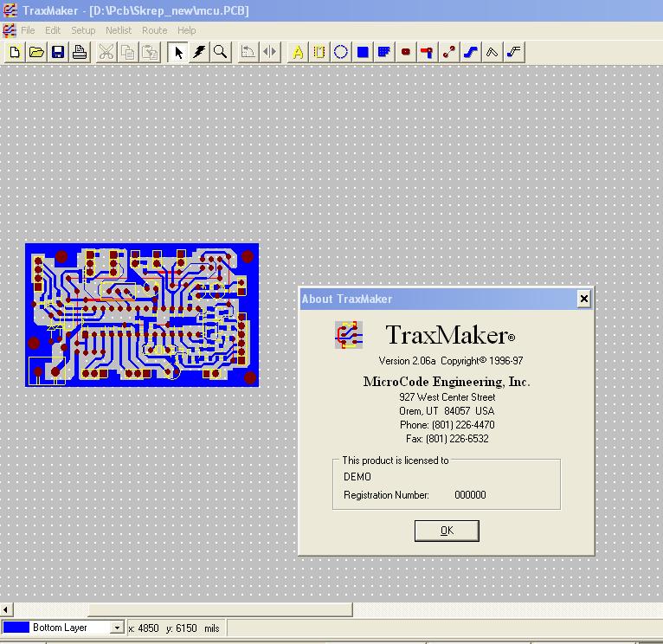The image size is (663, 644).
Task: Open the Netlist menu
Action: [x=119, y=30]
